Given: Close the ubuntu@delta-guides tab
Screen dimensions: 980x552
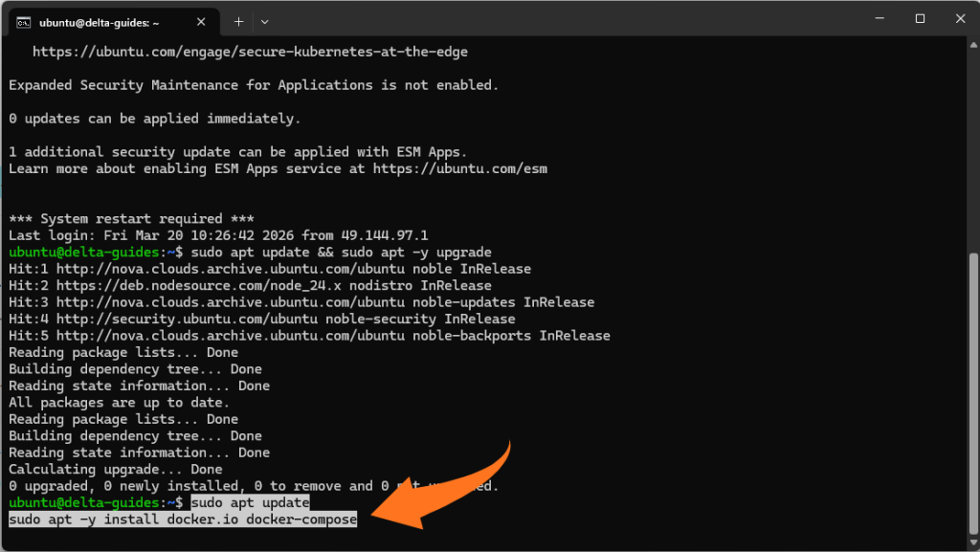Looking at the screenshot, I should pos(200,21).
